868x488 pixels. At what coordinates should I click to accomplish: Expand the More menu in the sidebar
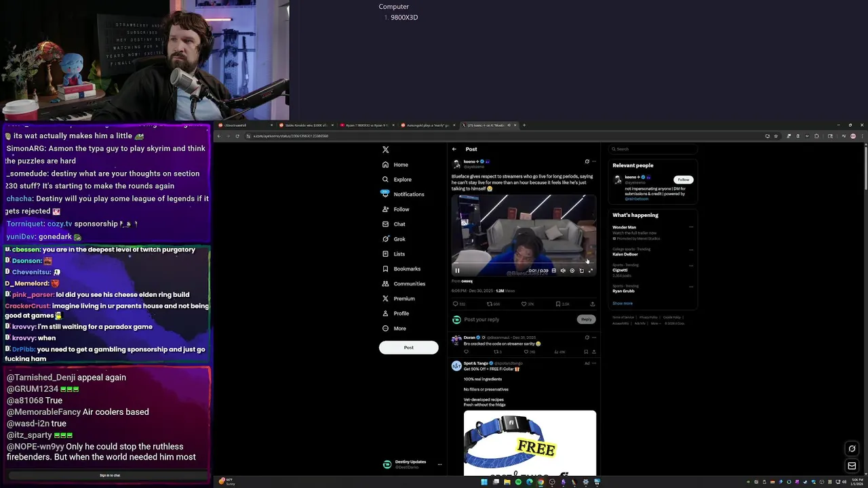pyautogui.click(x=394, y=329)
